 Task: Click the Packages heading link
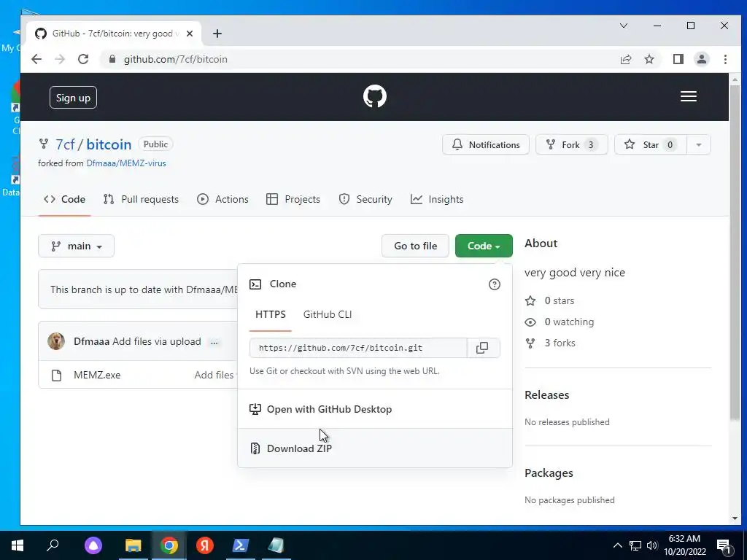click(549, 472)
